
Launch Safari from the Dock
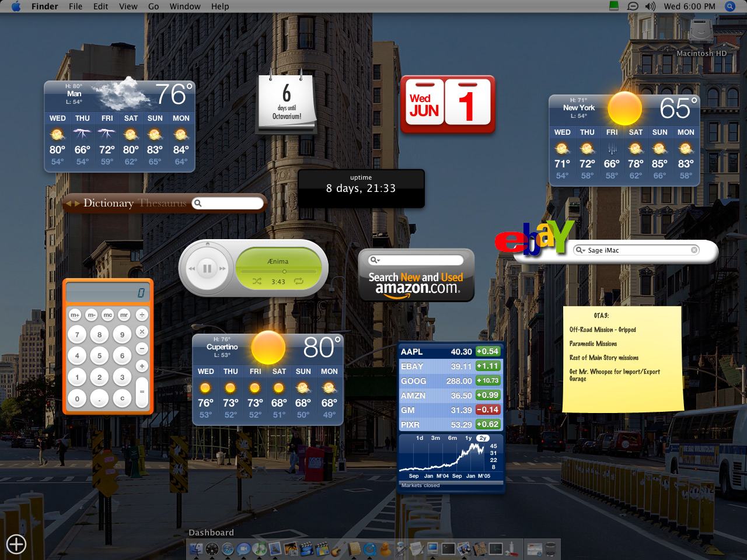click(x=228, y=549)
